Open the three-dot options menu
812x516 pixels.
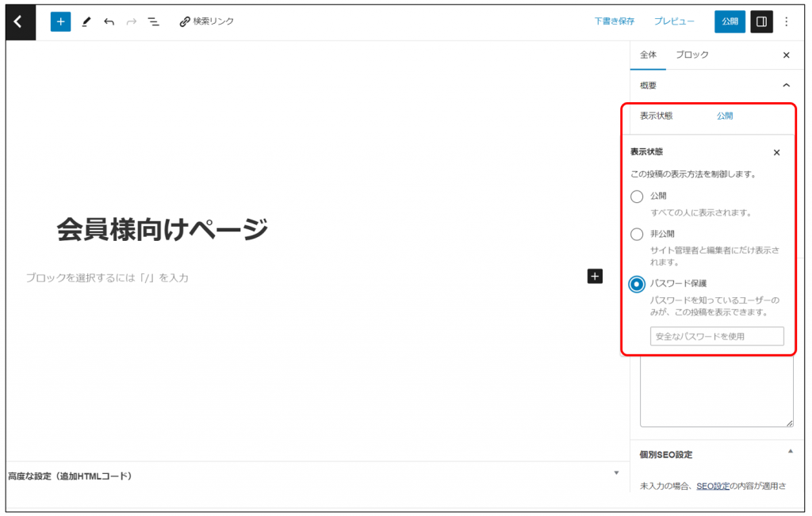coord(786,22)
